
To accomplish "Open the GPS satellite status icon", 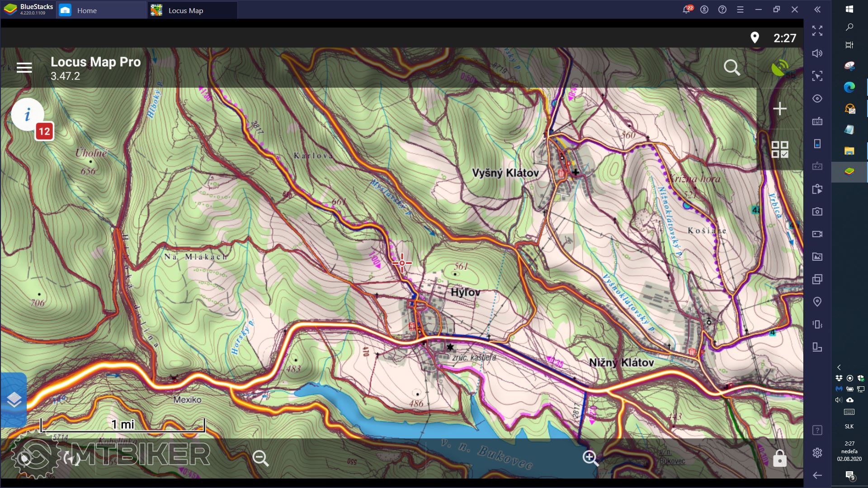I will tap(779, 68).
